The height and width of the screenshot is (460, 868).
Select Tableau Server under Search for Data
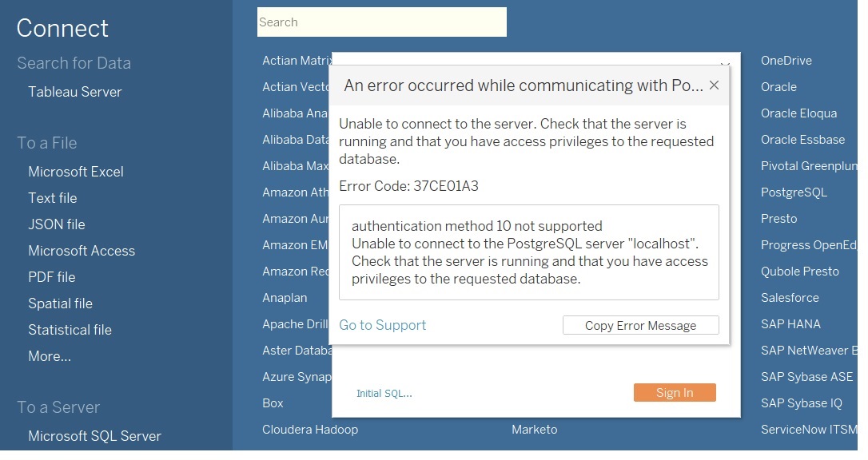pyautogui.click(x=74, y=92)
